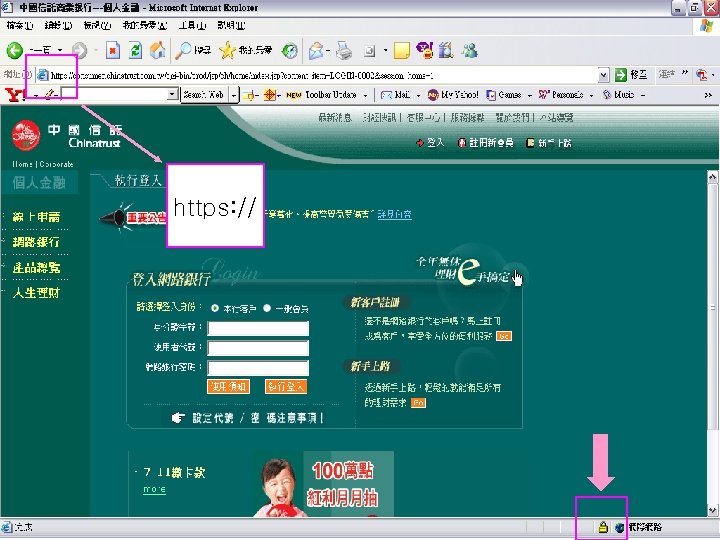Open the second menu in menu bar
Viewport: 720px width, 540px height.
[x=58, y=26]
